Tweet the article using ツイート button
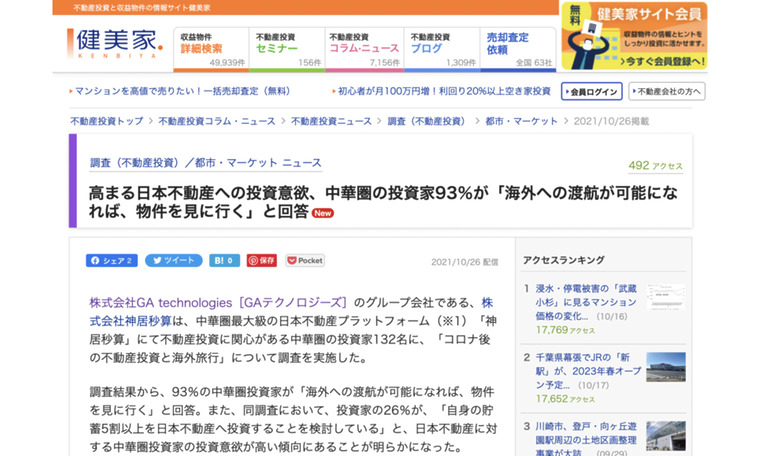This screenshot has width=760, height=456. tap(173, 260)
